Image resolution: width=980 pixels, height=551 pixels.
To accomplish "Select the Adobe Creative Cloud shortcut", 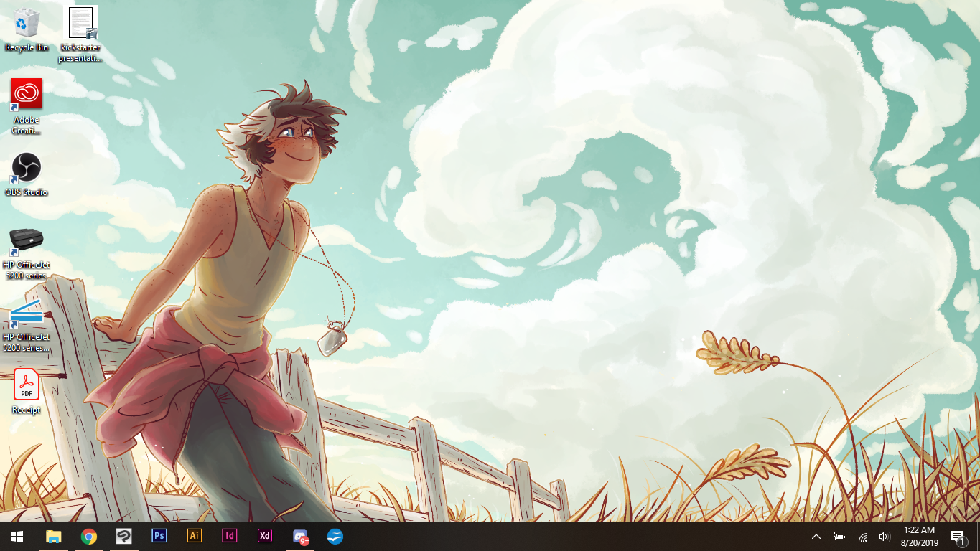I will tap(27, 106).
